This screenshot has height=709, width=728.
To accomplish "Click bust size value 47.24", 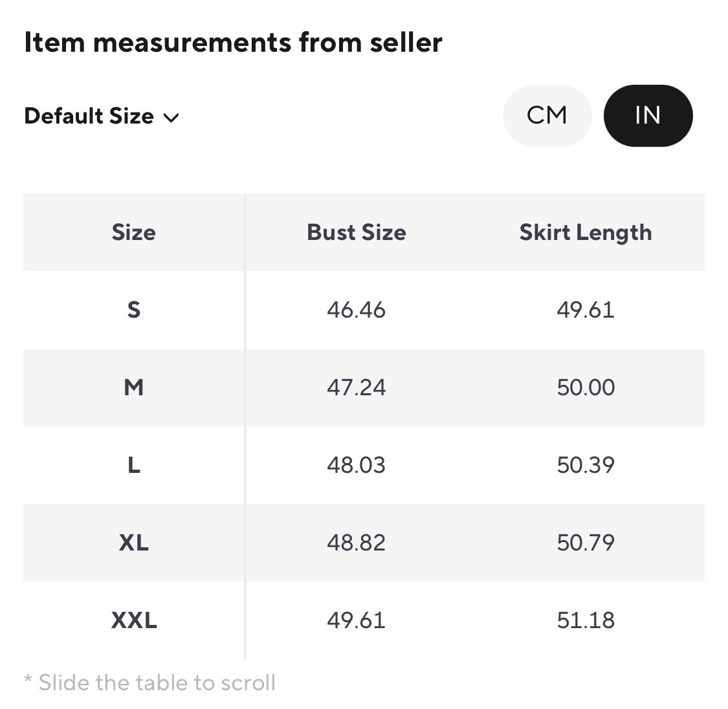I will (357, 387).
